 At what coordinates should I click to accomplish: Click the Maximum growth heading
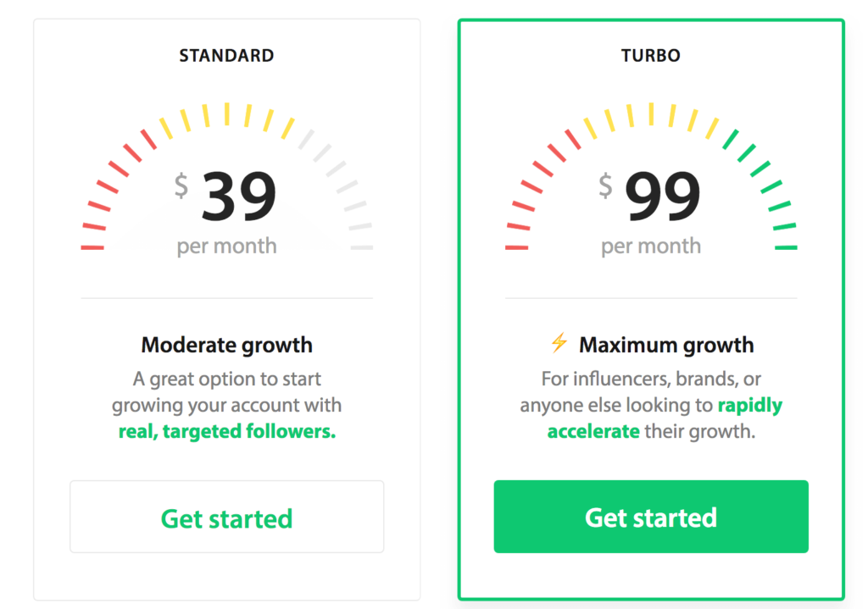[x=666, y=345]
